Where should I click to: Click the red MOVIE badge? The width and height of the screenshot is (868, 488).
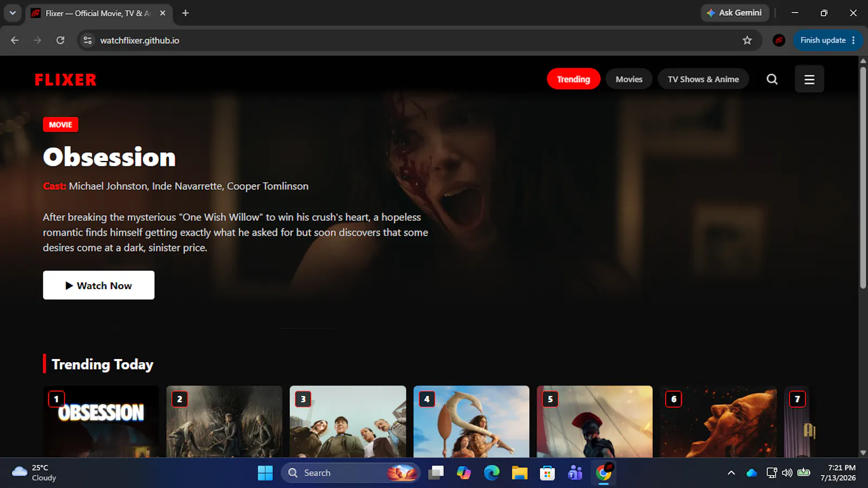tap(61, 125)
